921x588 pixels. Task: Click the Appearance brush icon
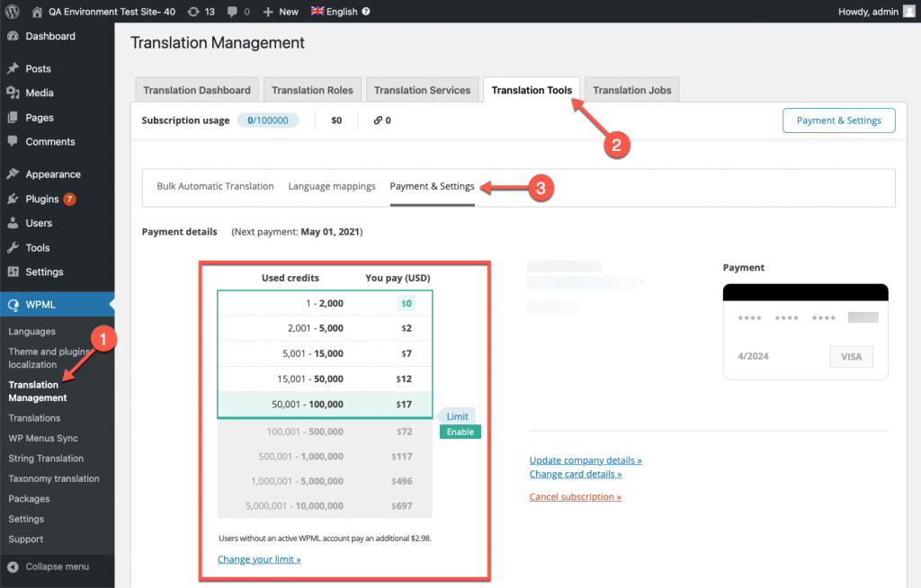[13, 174]
